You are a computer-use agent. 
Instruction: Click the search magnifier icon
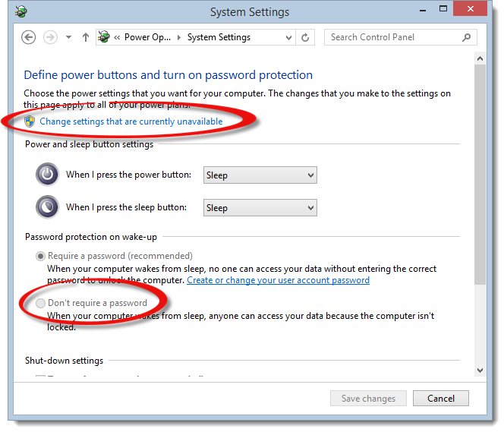click(x=466, y=37)
